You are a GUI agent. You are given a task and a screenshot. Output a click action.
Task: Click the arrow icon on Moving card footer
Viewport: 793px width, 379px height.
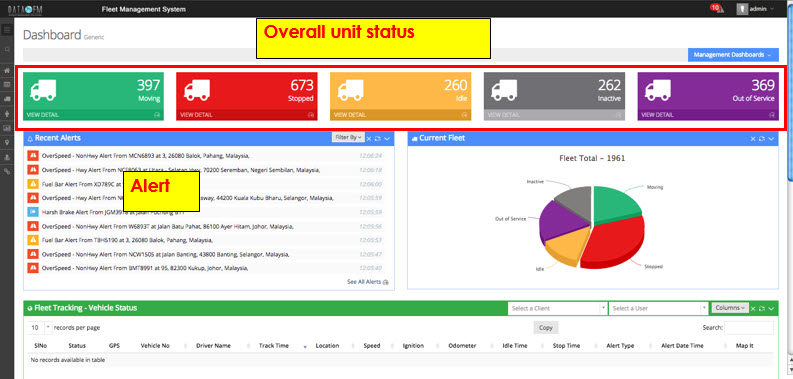pyautogui.click(x=157, y=115)
